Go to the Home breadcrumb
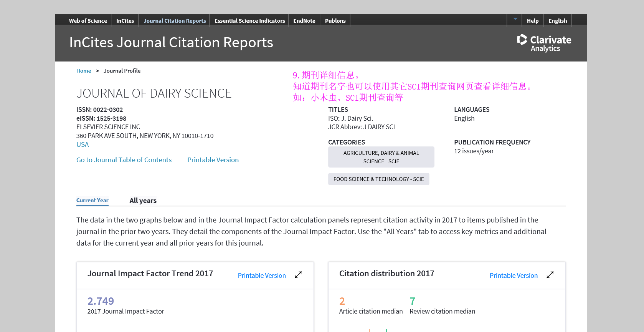 (84, 71)
